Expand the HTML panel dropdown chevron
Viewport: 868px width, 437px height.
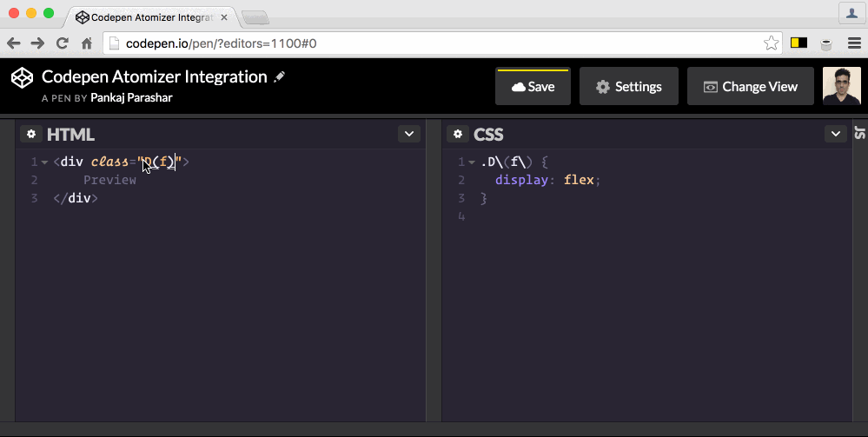click(x=409, y=134)
